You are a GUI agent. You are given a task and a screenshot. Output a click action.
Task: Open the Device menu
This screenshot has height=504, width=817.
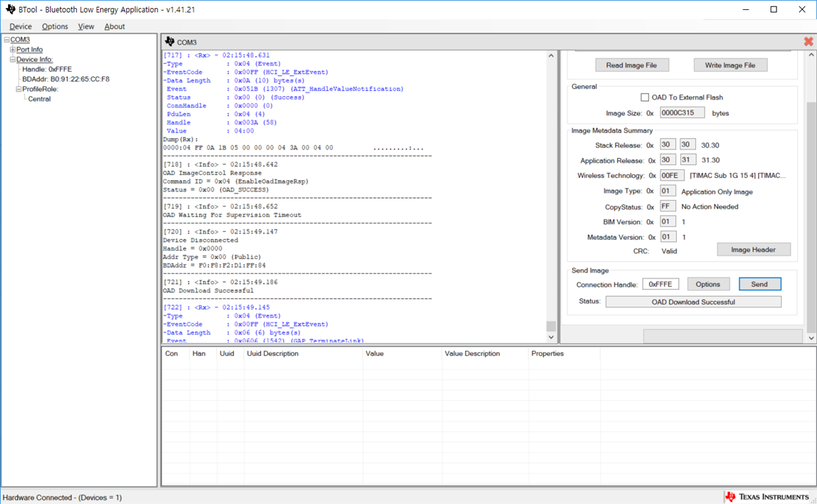(21, 27)
